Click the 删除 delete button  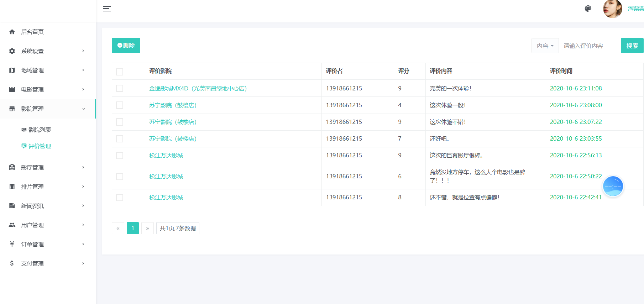[126, 46]
